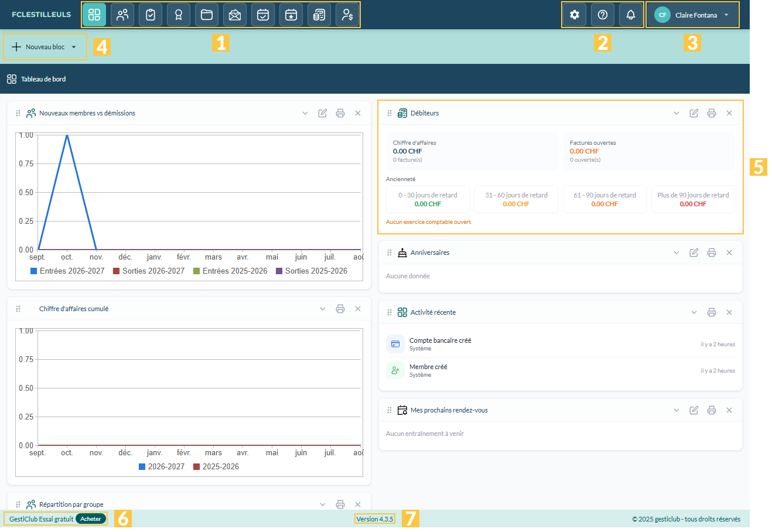
Task: Edit the Débiteurs widget
Action: (694, 113)
